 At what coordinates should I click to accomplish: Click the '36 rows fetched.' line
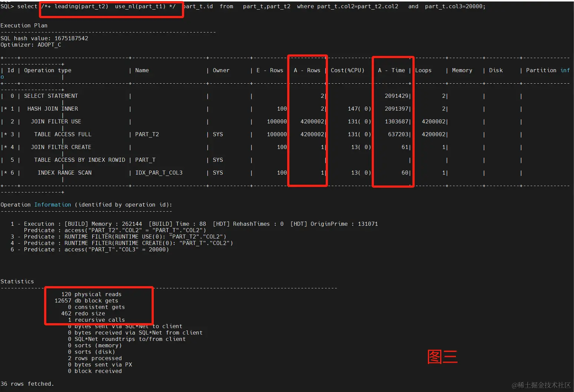pos(27,384)
